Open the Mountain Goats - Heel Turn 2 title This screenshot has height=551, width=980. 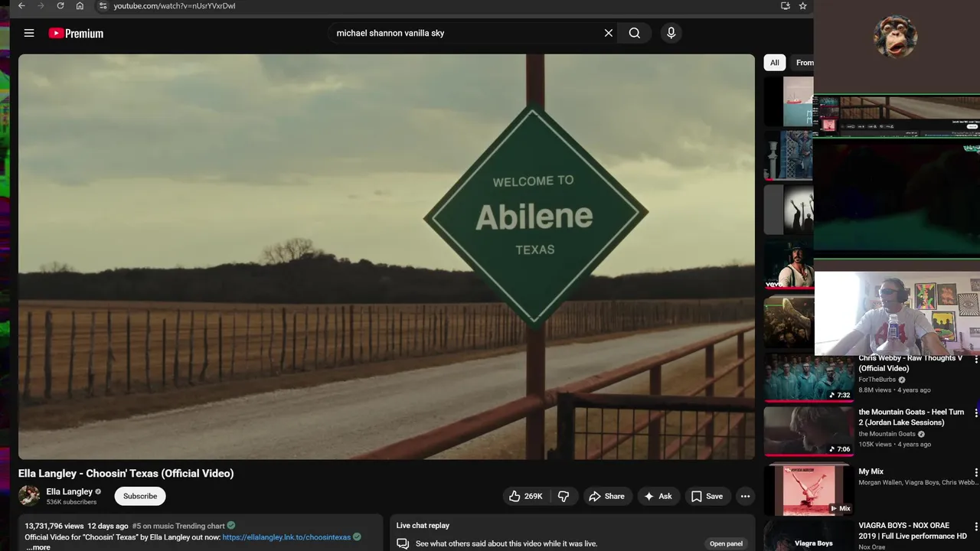click(911, 417)
